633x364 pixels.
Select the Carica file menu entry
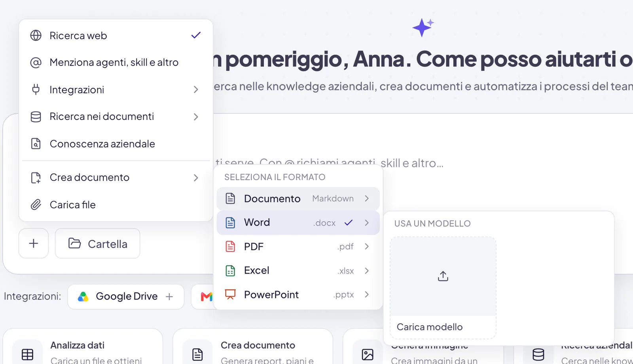[116, 204]
